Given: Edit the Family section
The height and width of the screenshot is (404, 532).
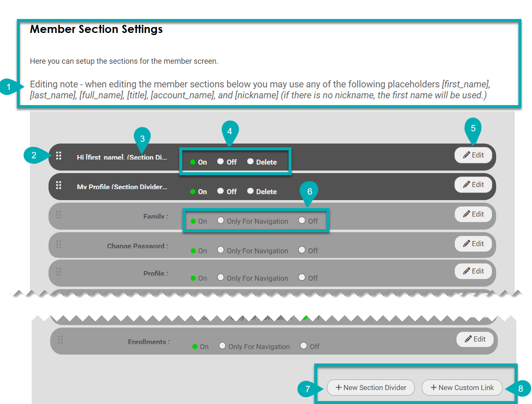Looking at the screenshot, I should (473, 214).
